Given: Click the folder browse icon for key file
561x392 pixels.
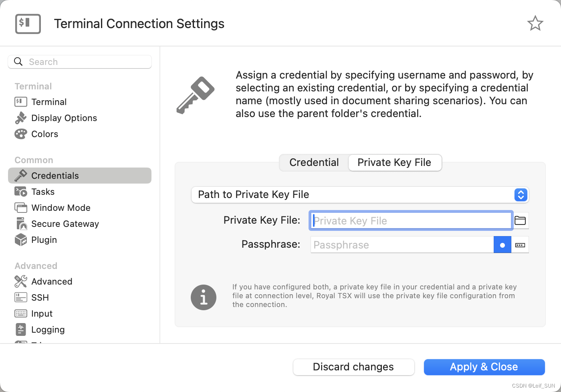Looking at the screenshot, I should coord(520,220).
